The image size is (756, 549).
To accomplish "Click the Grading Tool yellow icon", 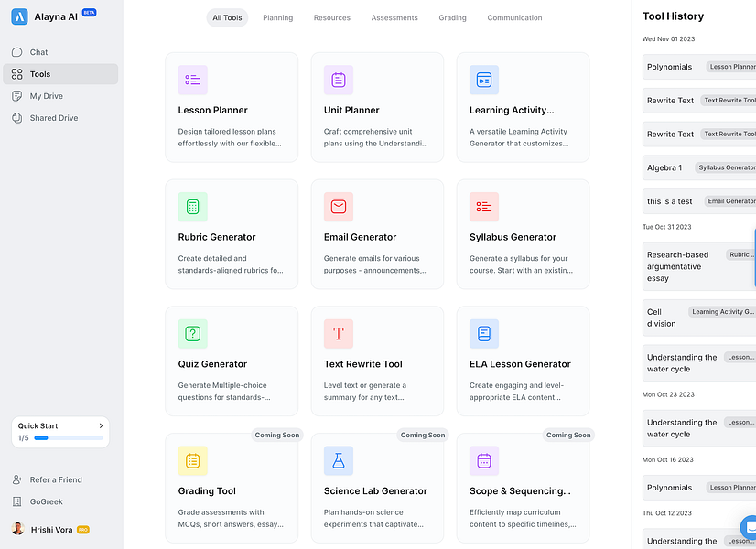I will 193,461.
